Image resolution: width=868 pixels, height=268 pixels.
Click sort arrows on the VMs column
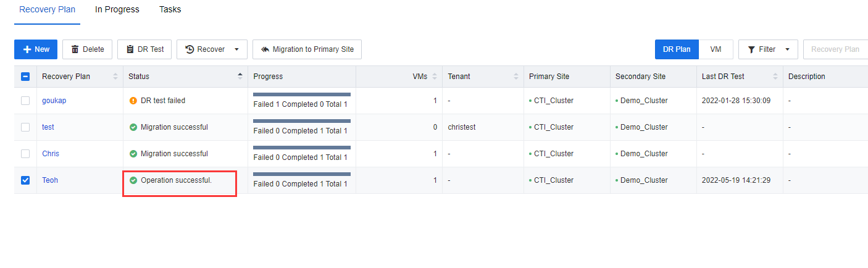435,77
